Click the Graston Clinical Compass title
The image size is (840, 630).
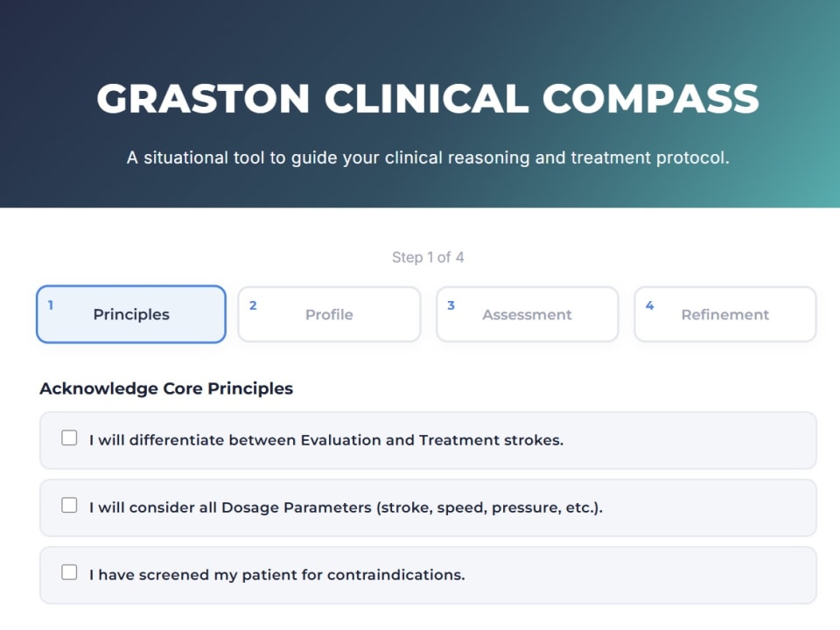pos(428,98)
